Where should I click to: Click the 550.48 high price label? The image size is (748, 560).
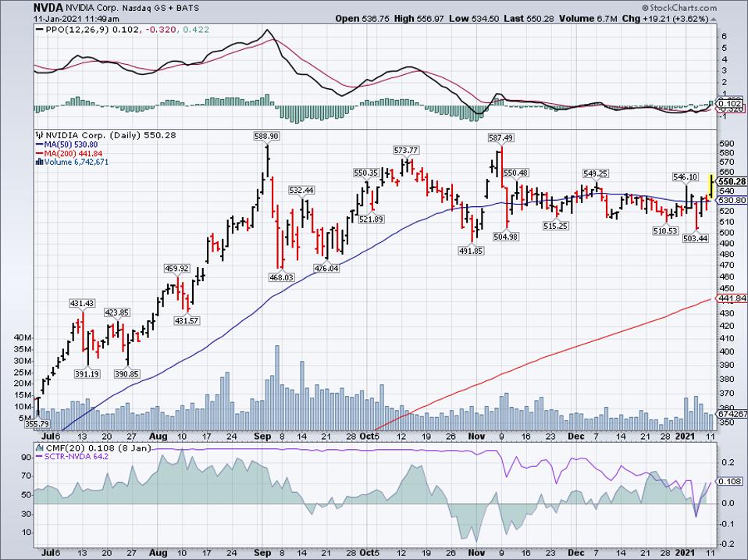point(515,173)
